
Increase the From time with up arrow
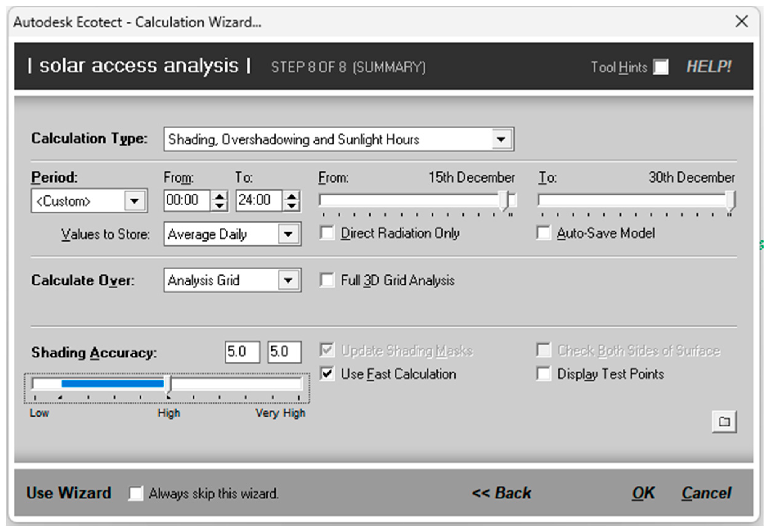tap(219, 196)
